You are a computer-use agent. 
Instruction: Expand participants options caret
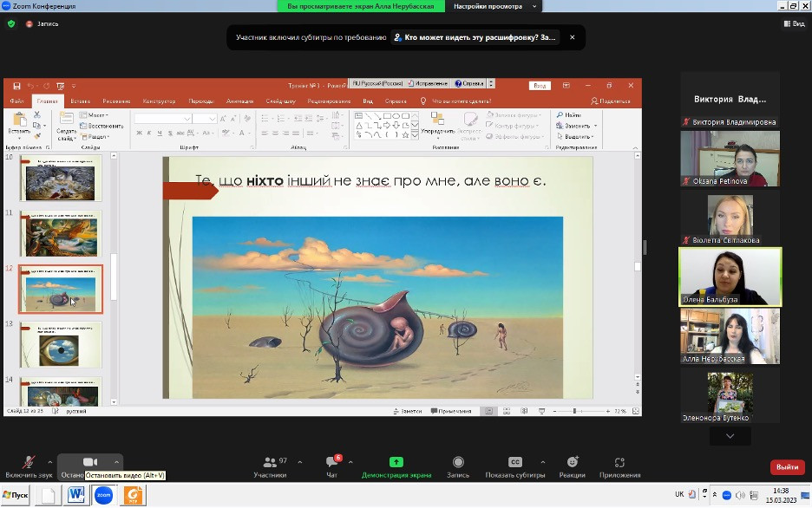pyautogui.click(x=300, y=462)
